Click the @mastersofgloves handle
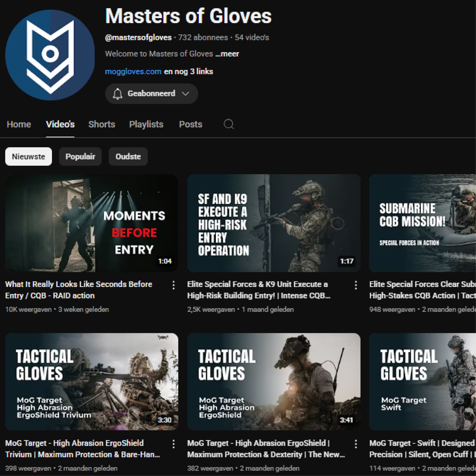The image size is (476, 476). point(138,37)
